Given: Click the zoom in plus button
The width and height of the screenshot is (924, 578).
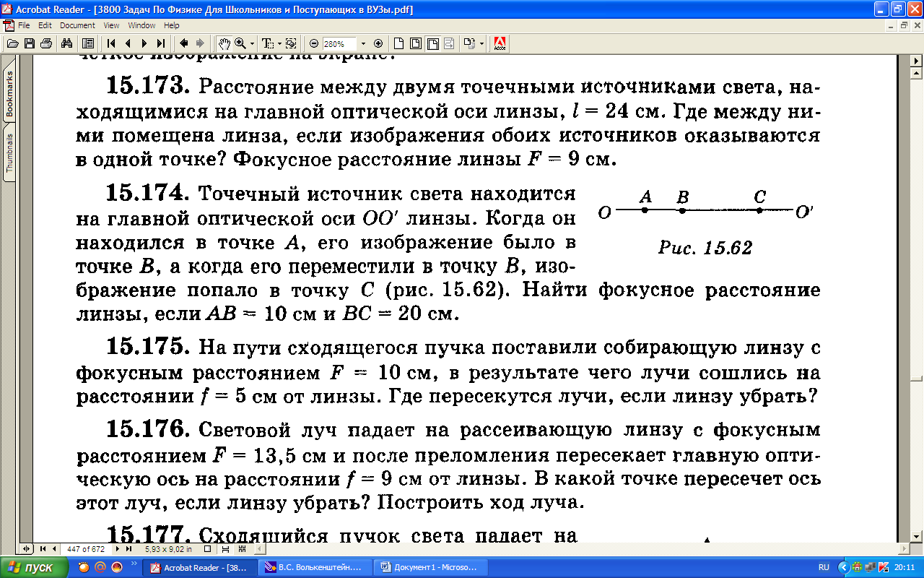Looking at the screenshot, I should coord(378,43).
